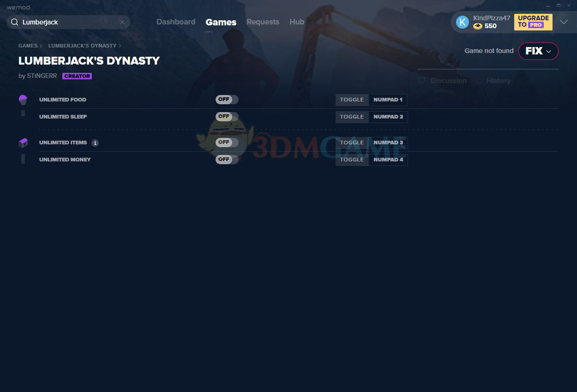This screenshot has height=392, width=577.
Task: Click the search magnifier icon
Action: tap(15, 22)
